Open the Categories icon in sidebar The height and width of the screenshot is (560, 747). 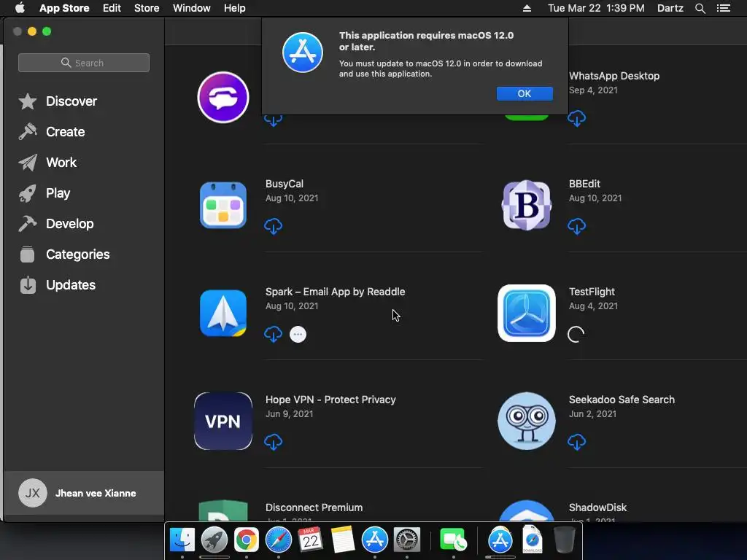pos(28,254)
